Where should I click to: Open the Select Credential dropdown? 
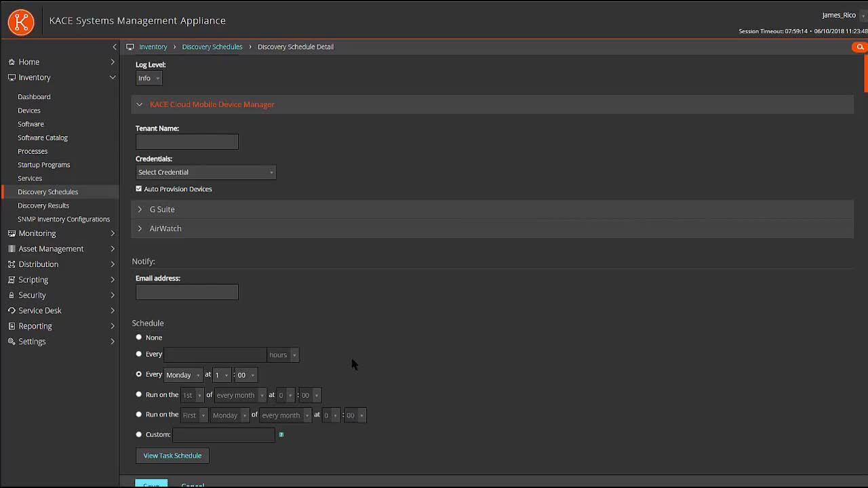(205, 172)
